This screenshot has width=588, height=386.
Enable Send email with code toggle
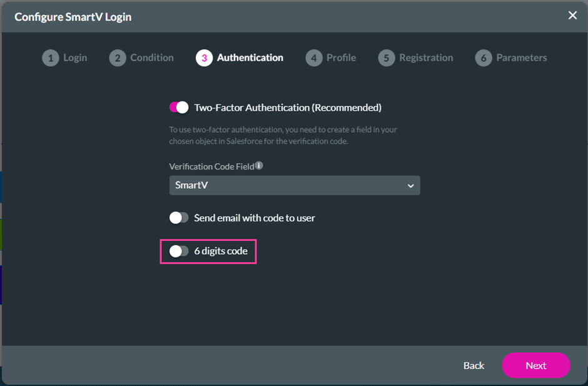click(x=179, y=218)
